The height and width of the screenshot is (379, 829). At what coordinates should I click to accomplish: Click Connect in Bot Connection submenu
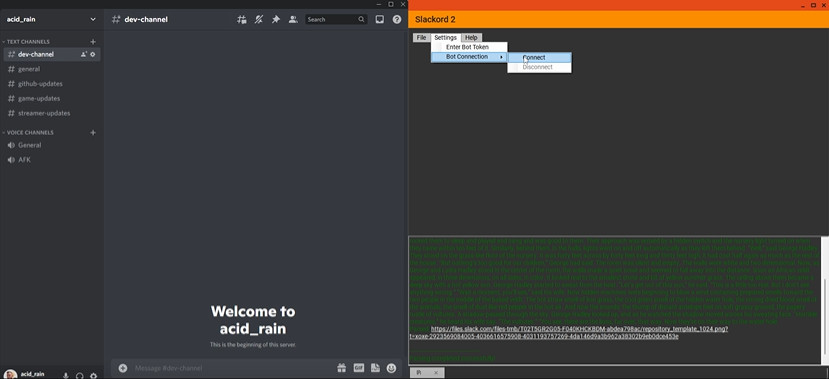coord(539,58)
